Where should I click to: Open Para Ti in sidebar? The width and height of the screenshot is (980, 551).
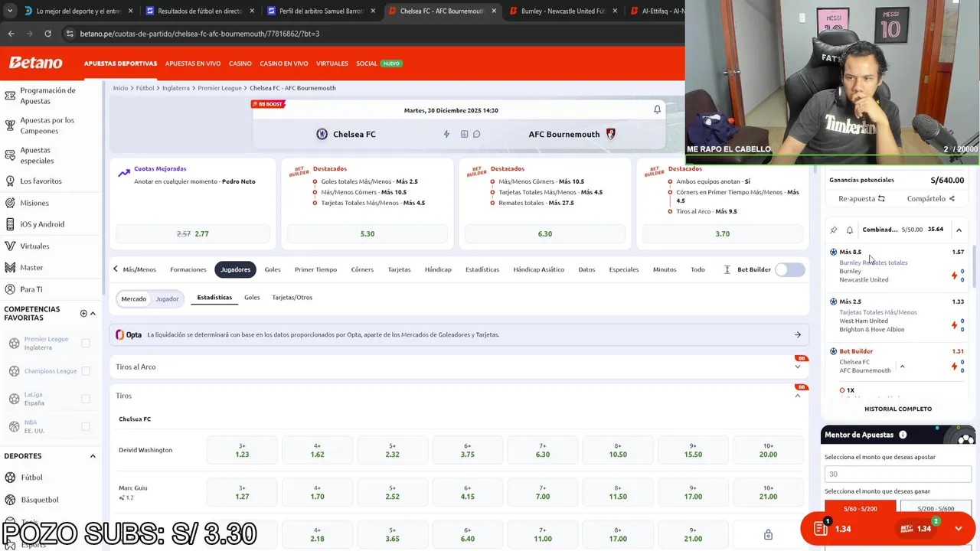31,289
